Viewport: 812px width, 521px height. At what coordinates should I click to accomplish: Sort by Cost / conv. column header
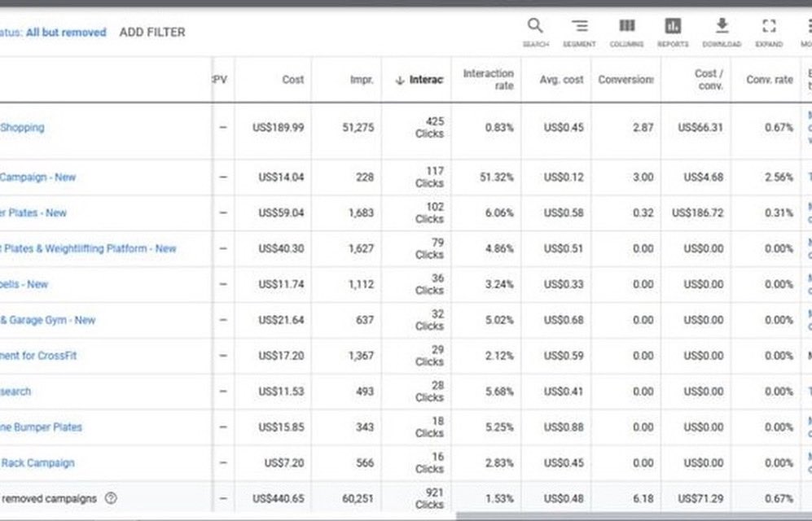click(x=709, y=80)
